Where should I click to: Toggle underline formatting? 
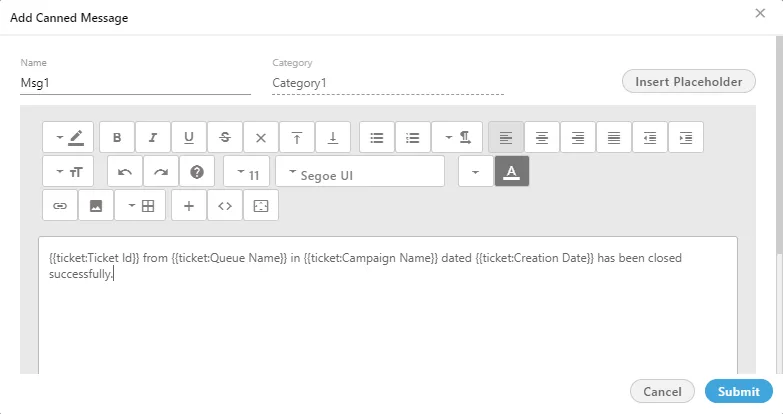coord(189,137)
